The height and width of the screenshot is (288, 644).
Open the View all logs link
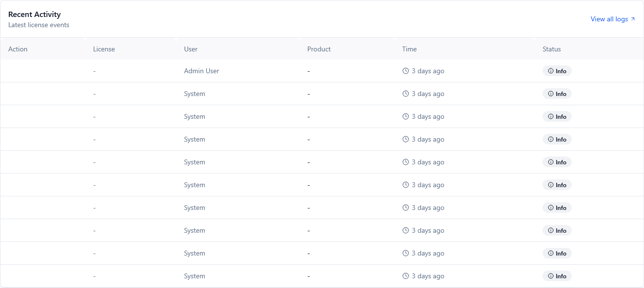[609, 19]
